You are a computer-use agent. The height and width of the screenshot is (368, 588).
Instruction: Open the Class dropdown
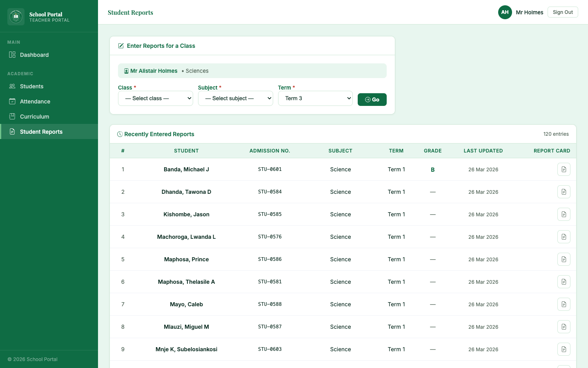pyautogui.click(x=155, y=99)
